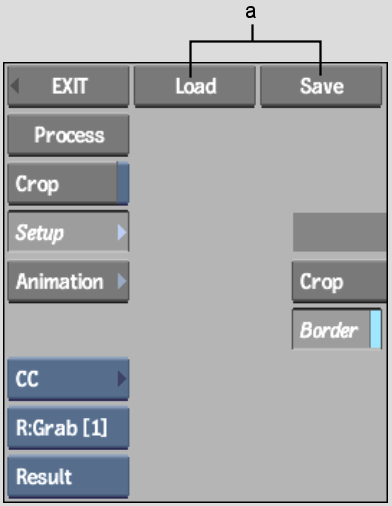Open the Crop option box above Border
The height and width of the screenshot is (506, 392).
(339, 282)
